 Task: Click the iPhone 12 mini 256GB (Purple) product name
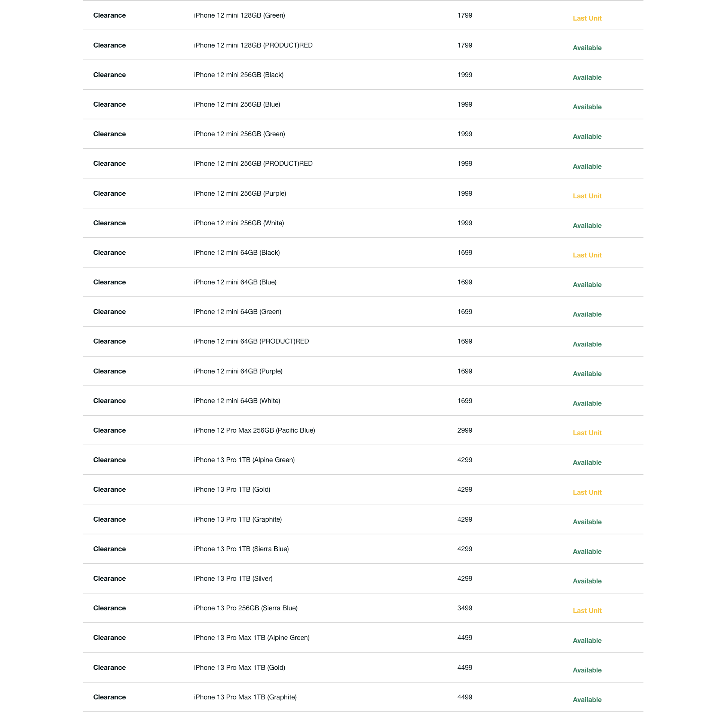point(240,193)
